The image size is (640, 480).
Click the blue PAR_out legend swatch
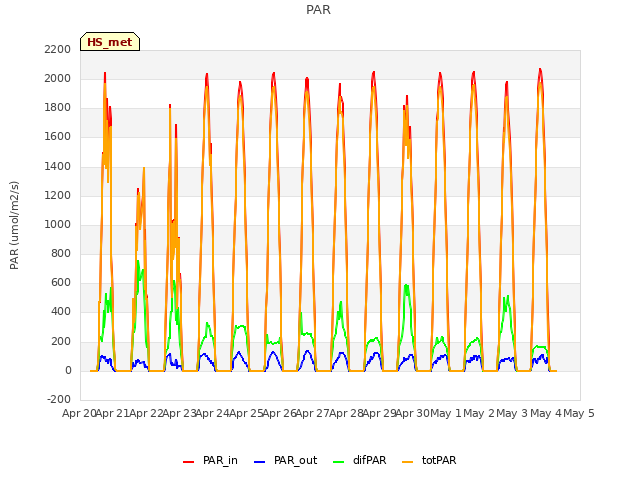pos(260,462)
